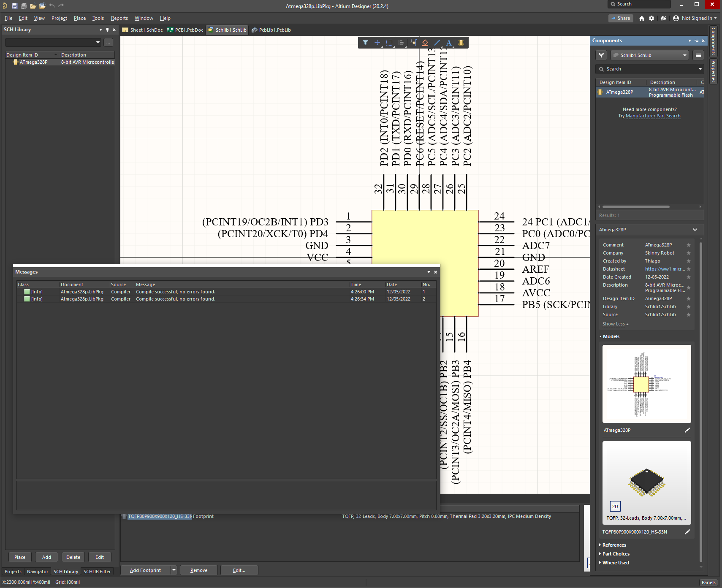The image size is (722, 588).
Task: Open a document with the folder icon
Action: click(x=33, y=6)
